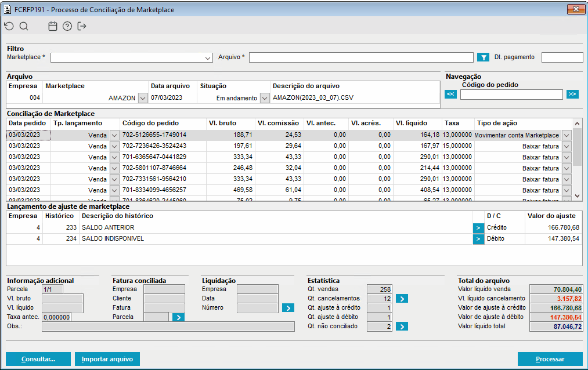The height and width of the screenshot is (370, 588).
Task: Click the help question mark icon
Action: tap(67, 26)
